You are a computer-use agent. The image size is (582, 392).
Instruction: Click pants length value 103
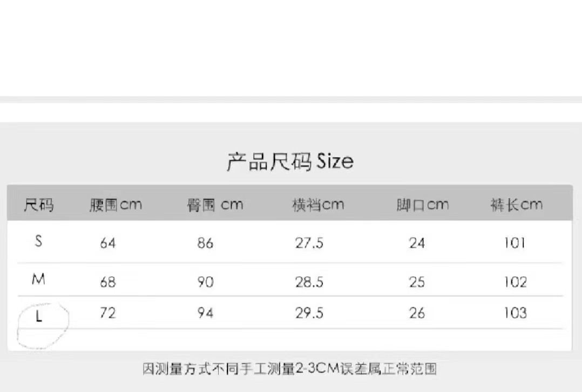pos(515,313)
